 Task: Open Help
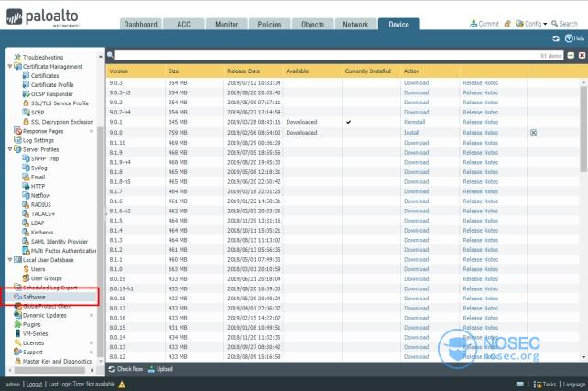click(x=574, y=38)
